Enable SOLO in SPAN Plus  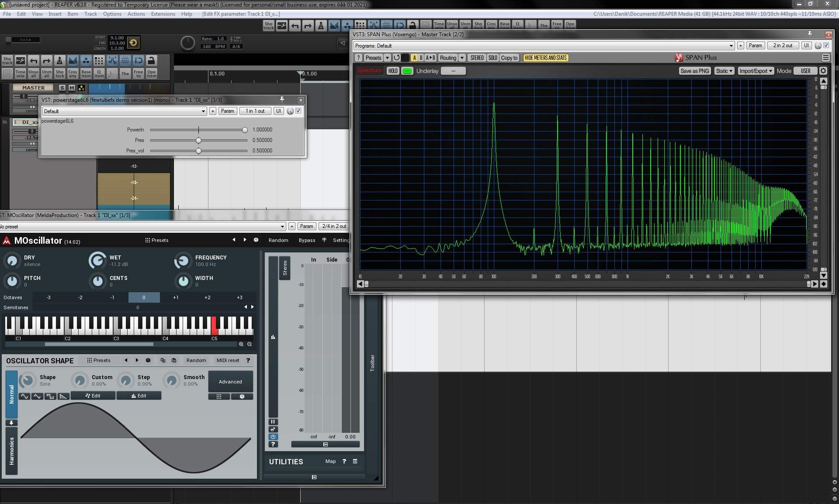[x=492, y=58]
